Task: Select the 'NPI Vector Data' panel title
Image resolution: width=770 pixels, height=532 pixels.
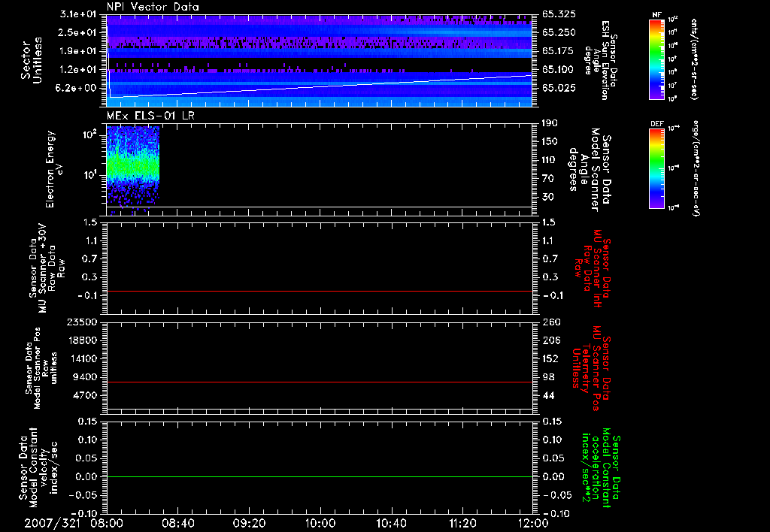Action: tap(153, 7)
